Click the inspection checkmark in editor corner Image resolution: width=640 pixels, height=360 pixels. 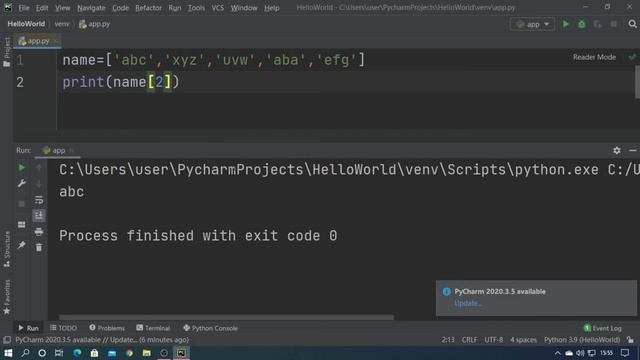pyautogui.click(x=632, y=57)
